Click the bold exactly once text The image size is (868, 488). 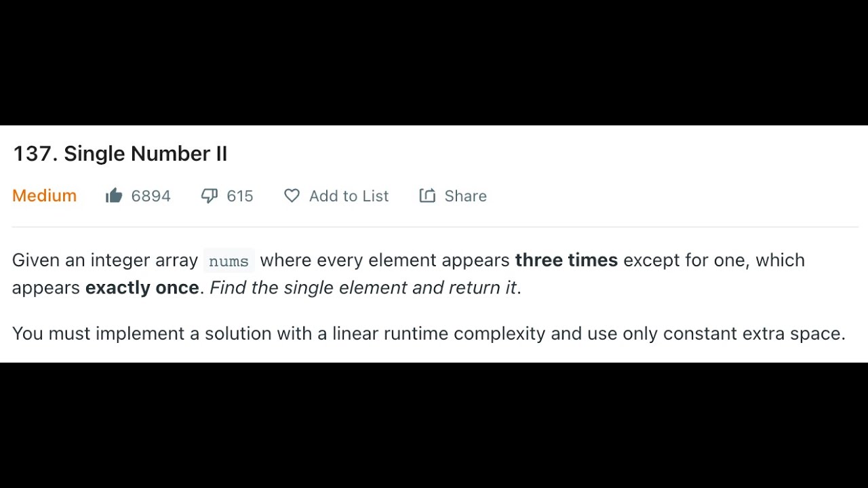tap(142, 288)
